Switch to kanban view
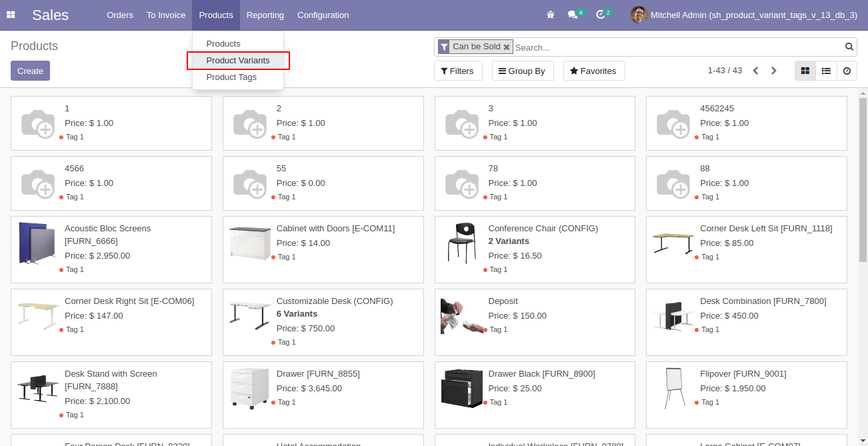The image size is (868, 446). (805, 71)
